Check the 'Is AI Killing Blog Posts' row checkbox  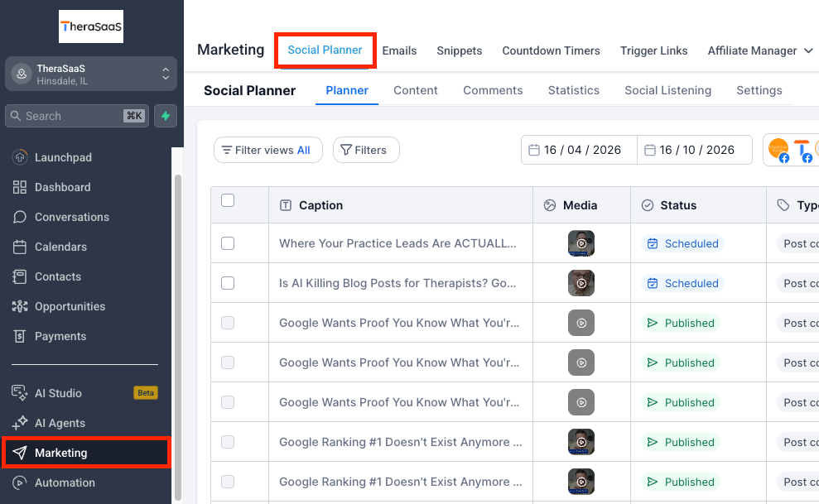pyautogui.click(x=228, y=283)
